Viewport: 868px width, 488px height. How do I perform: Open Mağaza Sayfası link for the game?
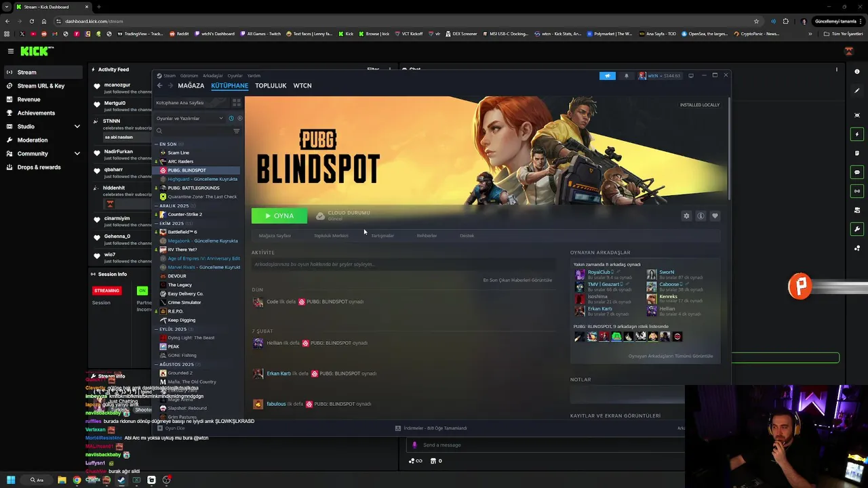[275, 236]
